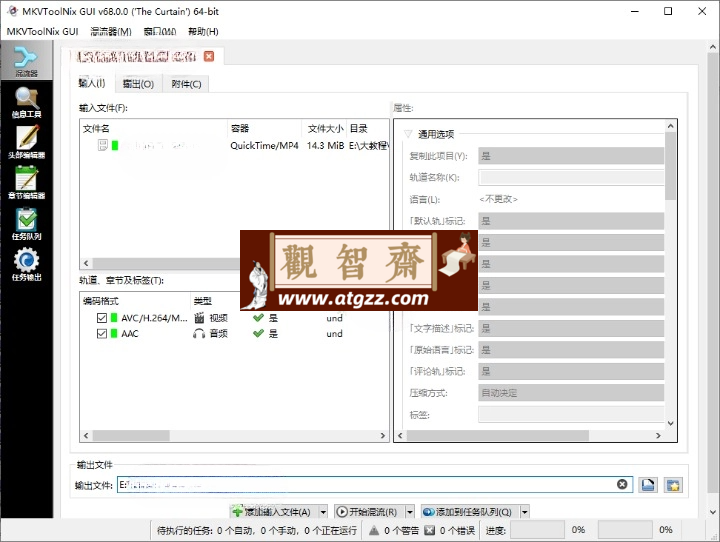Open the 帮助(H) menu

203,31
